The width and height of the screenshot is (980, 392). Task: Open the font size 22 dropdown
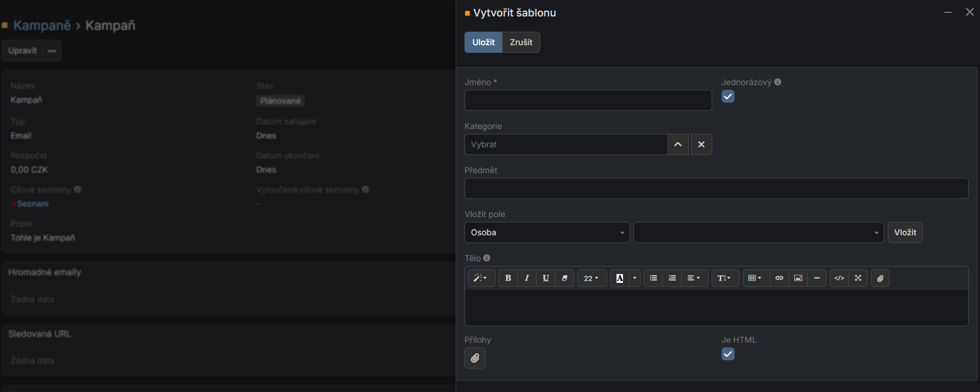pos(591,278)
